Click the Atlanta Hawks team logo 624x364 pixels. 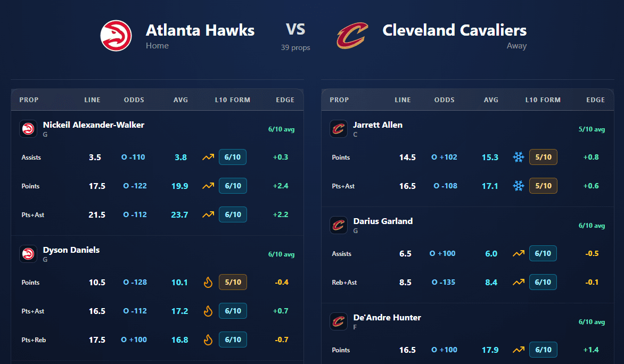116,36
